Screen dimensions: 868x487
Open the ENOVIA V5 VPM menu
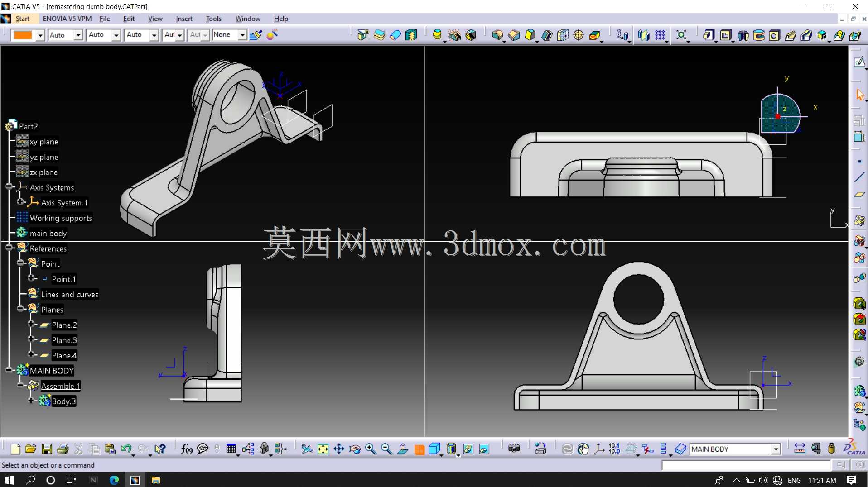(x=67, y=19)
